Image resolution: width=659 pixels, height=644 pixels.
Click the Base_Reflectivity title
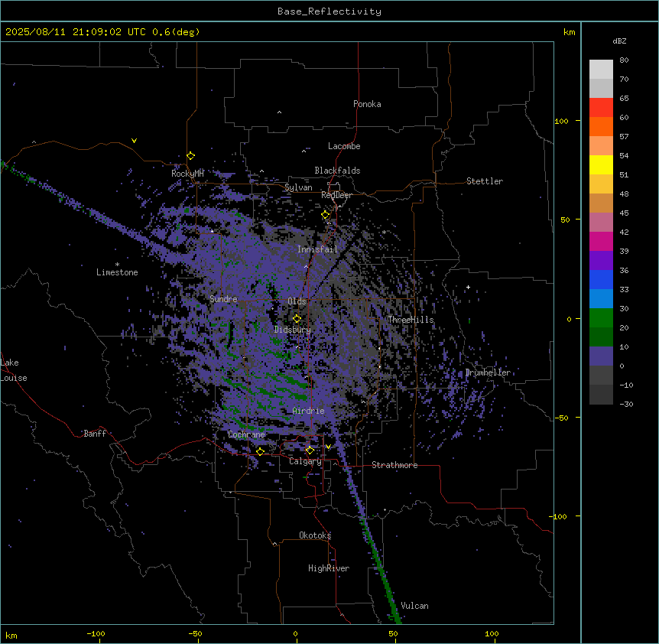pos(329,11)
